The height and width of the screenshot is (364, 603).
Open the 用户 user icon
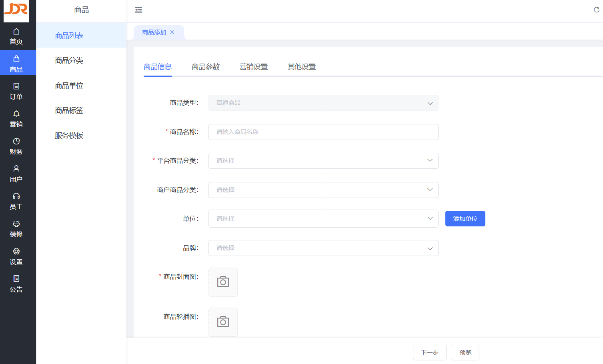16,168
